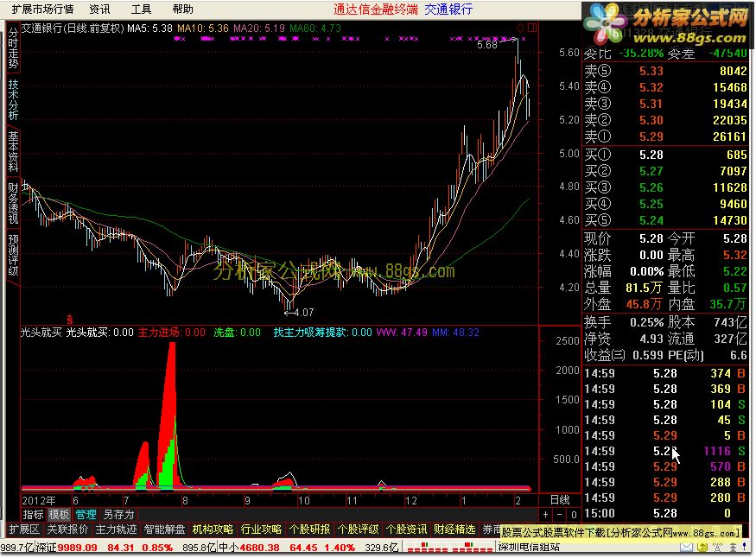756x558 pixels.
Task: Zoom out chart with minus button
Action: coord(559,514)
